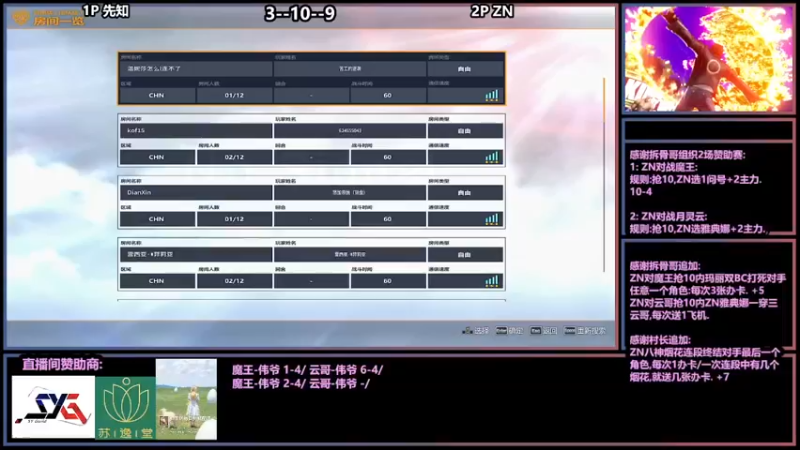Click signal strength icon in kof15 room
This screenshot has height=450, width=800.
coord(491,157)
